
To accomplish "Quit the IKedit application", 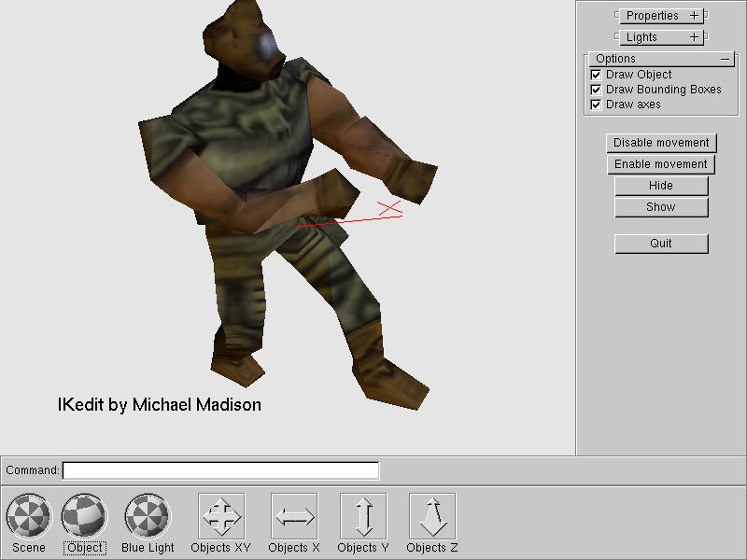I will pos(661,244).
